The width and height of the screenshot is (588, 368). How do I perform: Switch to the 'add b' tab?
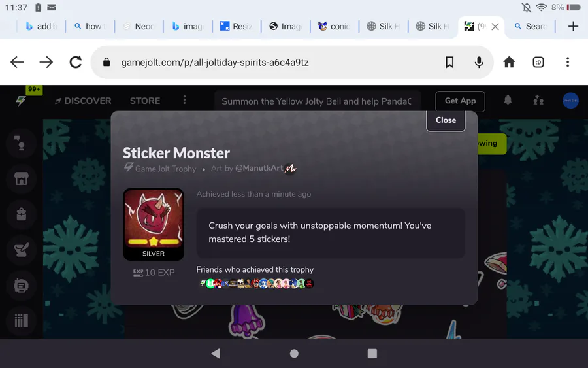pyautogui.click(x=41, y=26)
